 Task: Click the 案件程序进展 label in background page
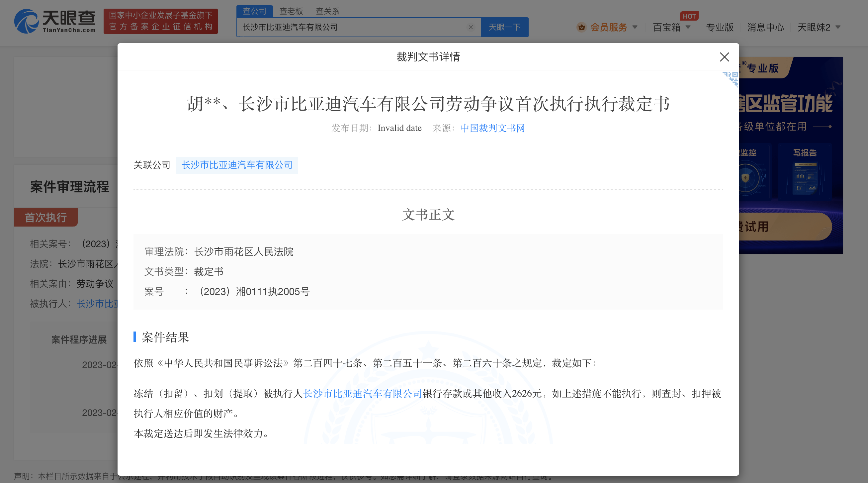pyautogui.click(x=79, y=340)
